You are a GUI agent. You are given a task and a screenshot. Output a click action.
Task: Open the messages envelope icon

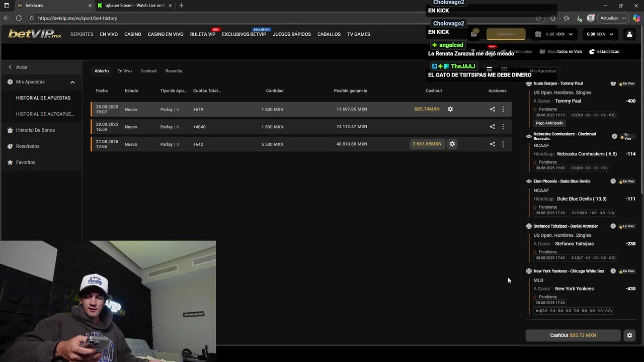(474, 34)
